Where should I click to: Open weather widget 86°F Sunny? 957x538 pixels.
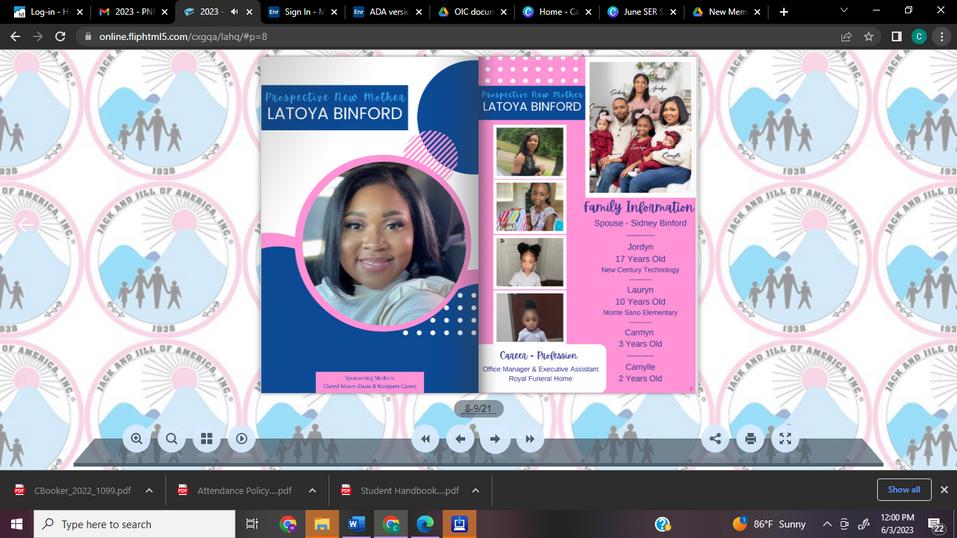point(769,524)
